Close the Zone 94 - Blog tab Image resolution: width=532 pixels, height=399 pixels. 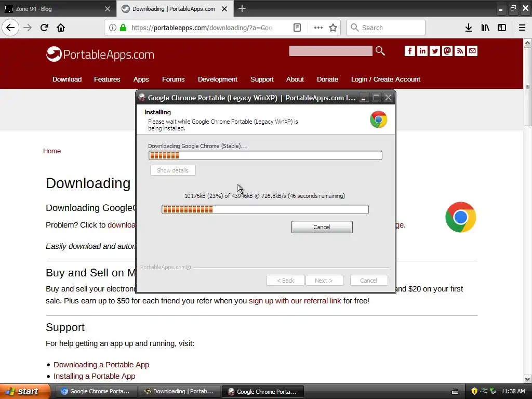108,9
